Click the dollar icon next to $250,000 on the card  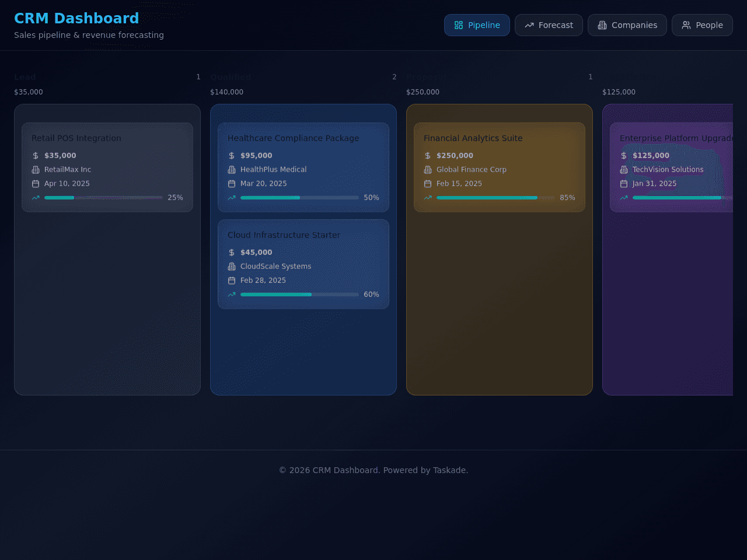click(428, 156)
